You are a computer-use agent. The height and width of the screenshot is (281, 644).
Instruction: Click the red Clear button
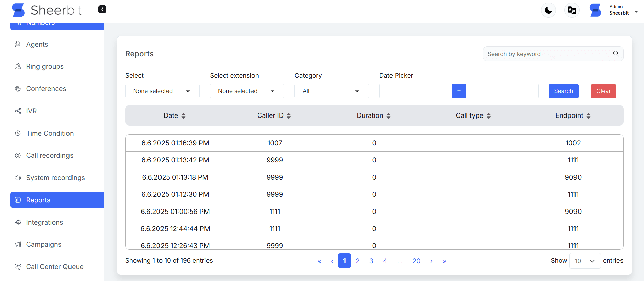pyautogui.click(x=603, y=91)
